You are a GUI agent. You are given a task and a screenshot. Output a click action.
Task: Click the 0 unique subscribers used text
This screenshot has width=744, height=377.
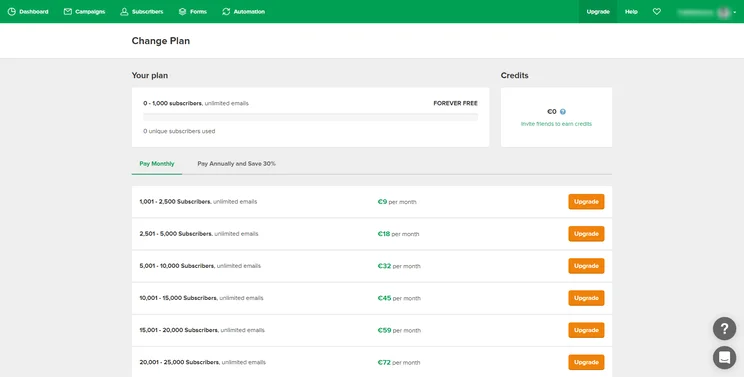click(x=179, y=131)
